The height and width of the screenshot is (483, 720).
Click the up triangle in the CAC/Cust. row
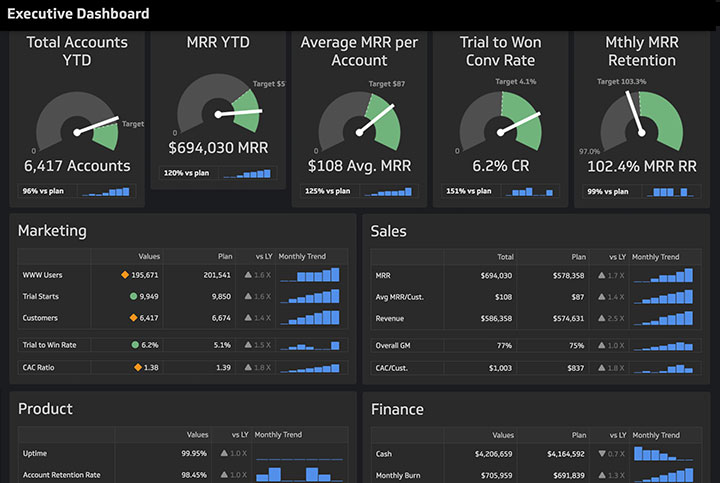click(x=602, y=368)
